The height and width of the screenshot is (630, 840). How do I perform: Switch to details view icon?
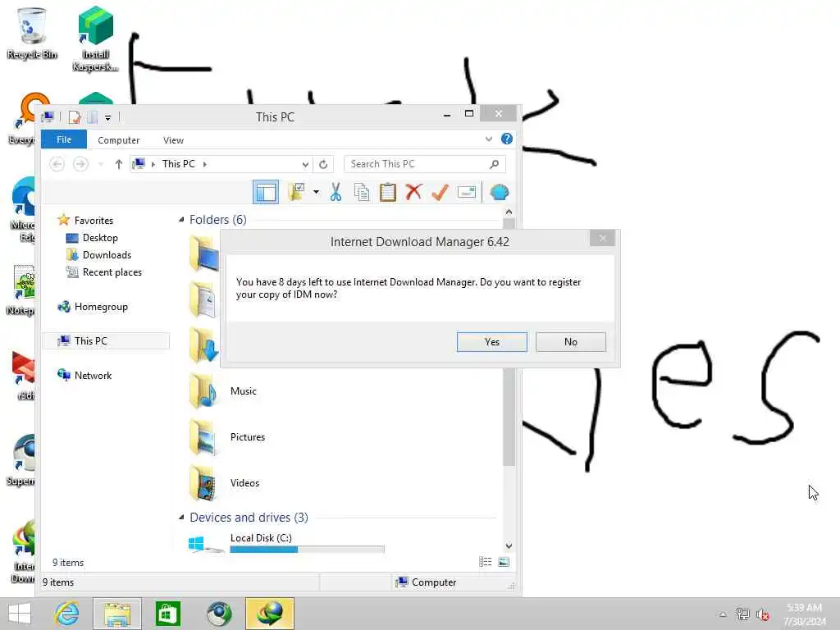coord(486,562)
